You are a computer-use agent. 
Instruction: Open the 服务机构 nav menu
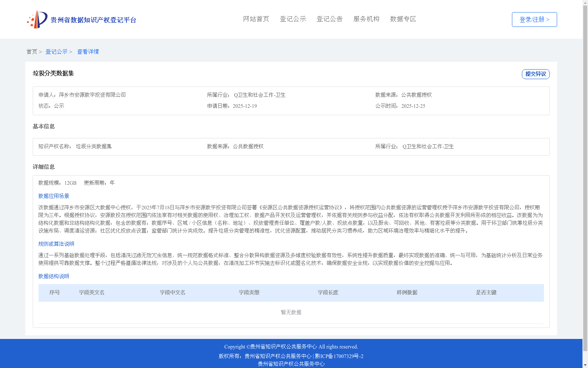(366, 19)
